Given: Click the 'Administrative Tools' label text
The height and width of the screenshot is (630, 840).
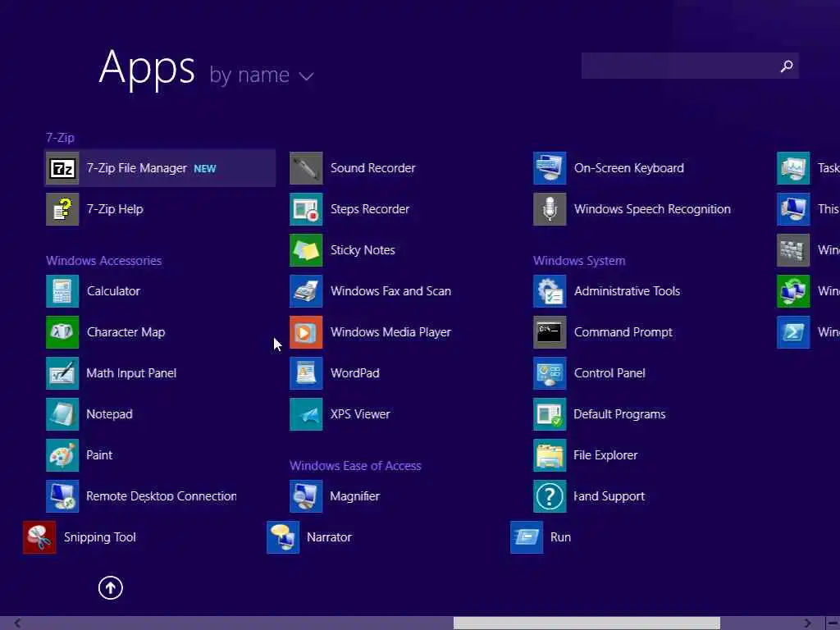Looking at the screenshot, I should pos(627,291).
